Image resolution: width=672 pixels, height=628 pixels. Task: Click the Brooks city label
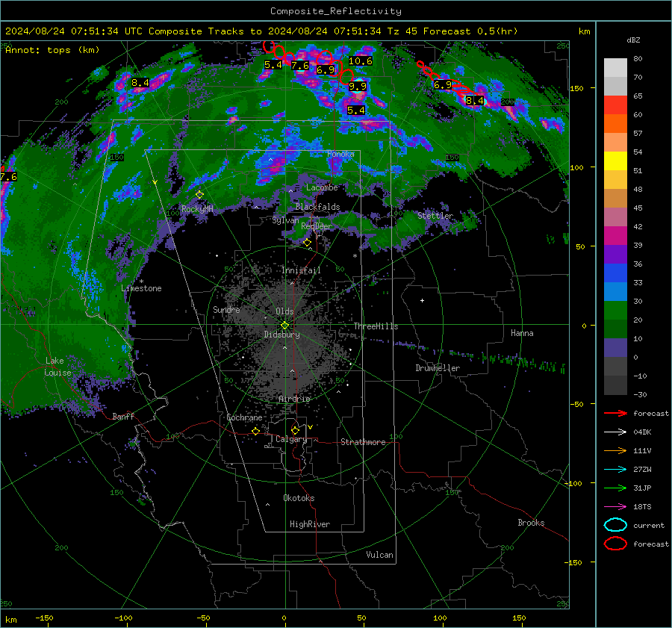tap(531, 523)
